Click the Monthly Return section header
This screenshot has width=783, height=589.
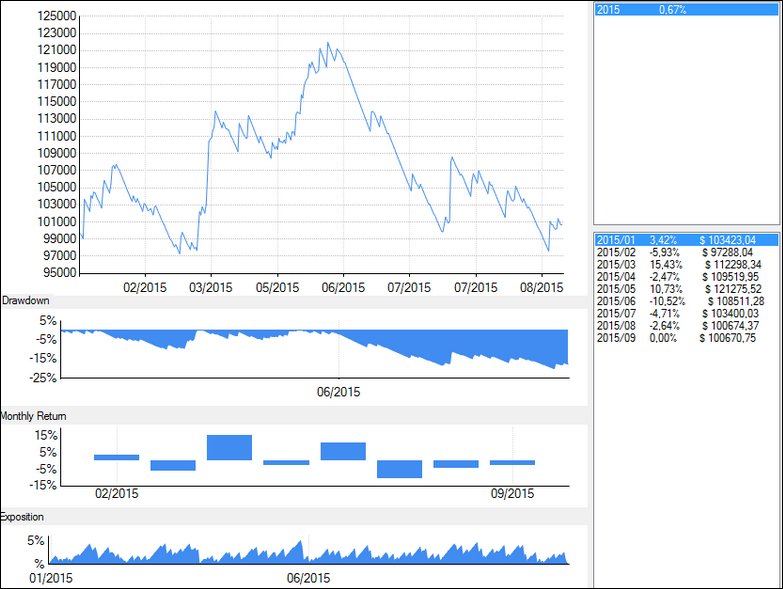34,415
